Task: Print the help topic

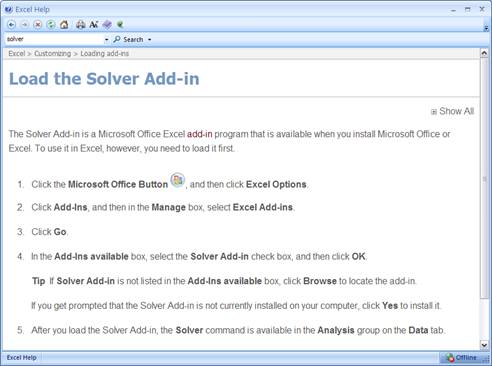Action: (80, 25)
